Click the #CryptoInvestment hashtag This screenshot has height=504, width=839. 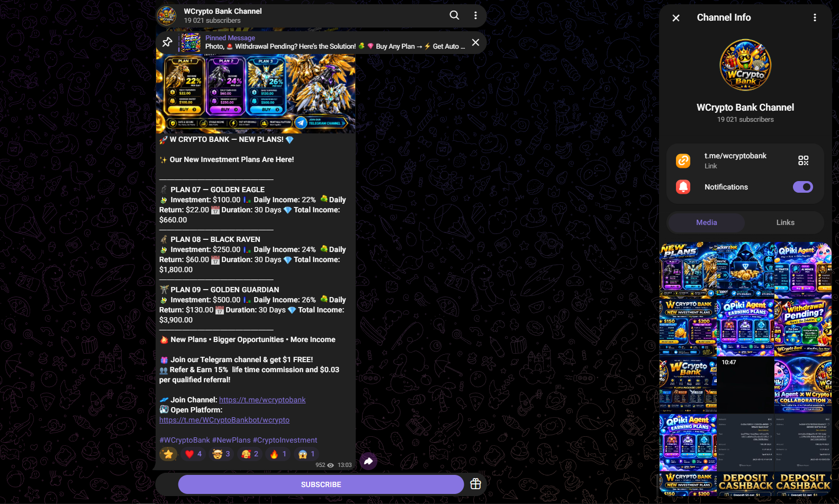coord(285,440)
